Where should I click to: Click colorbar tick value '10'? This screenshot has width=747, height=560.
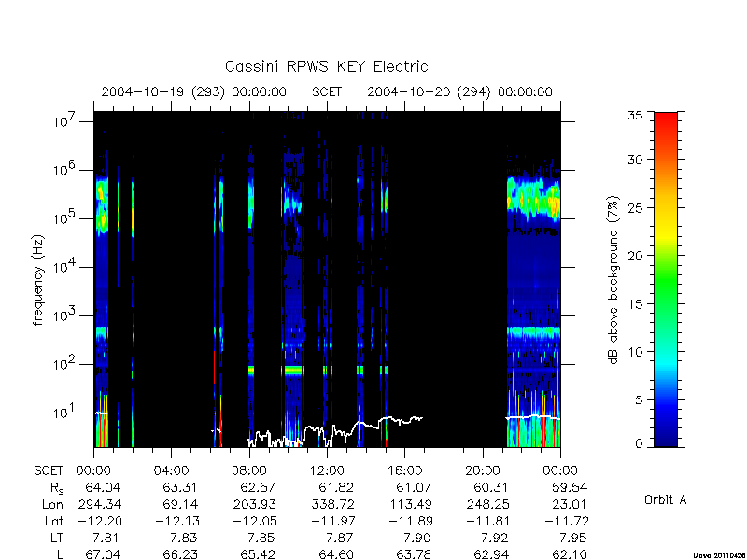pos(635,352)
